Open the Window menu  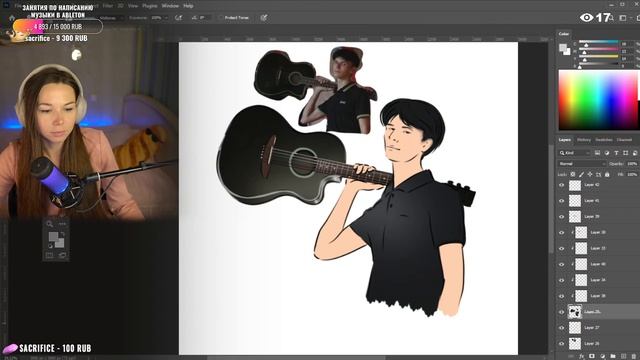click(x=170, y=6)
